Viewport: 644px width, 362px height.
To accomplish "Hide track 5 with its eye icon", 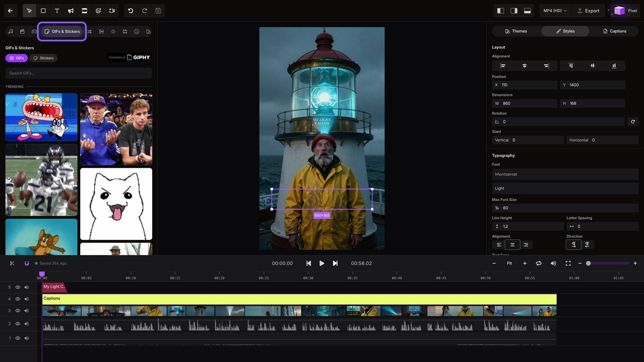I will pos(18,287).
